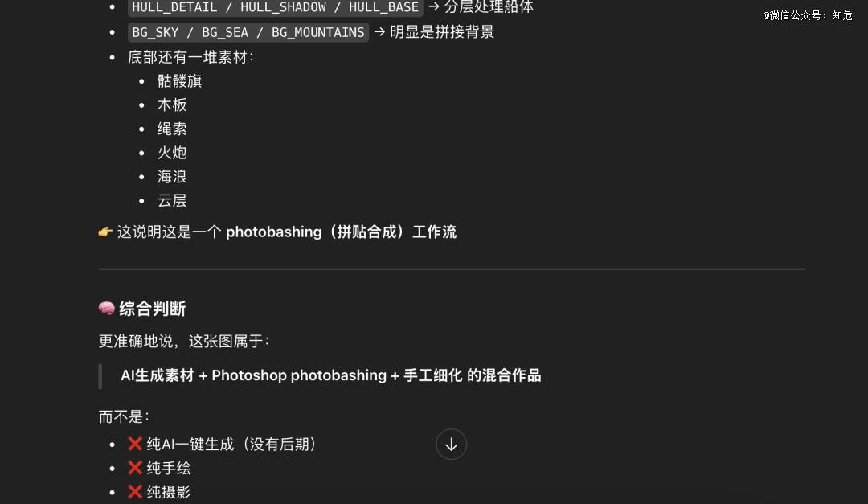Click the 火炮 list item
The height and width of the screenshot is (504, 868).
pyautogui.click(x=172, y=152)
